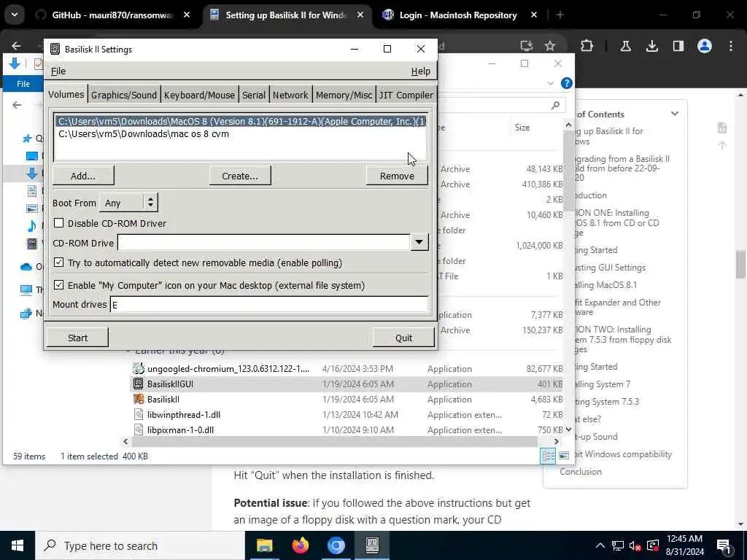The width and height of the screenshot is (747, 560).
Task: Switch to the Serial tab
Action: point(253,95)
